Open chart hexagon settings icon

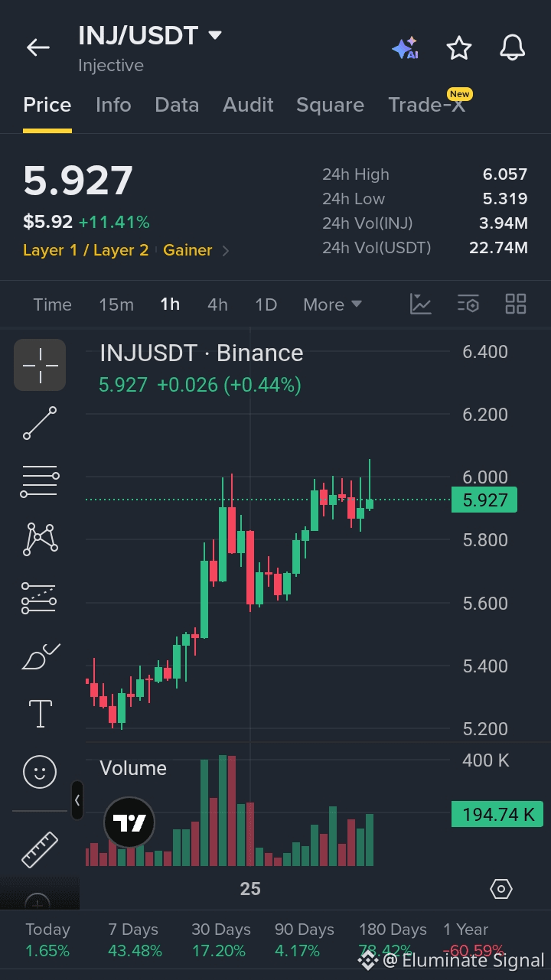click(500, 889)
